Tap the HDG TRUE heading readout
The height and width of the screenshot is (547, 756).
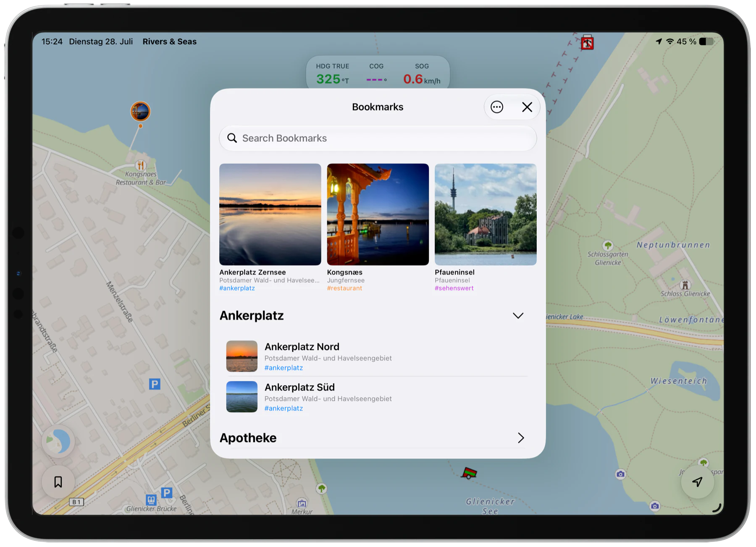tap(332, 74)
